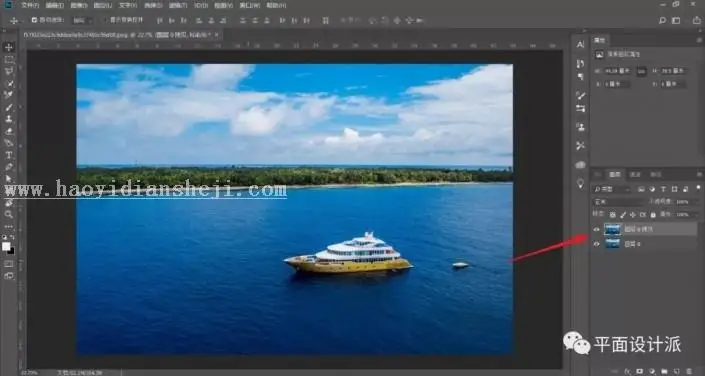Toggle lock transparent pixels button
The height and width of the screenshot is (376, 705).
[x=612, y=215]
